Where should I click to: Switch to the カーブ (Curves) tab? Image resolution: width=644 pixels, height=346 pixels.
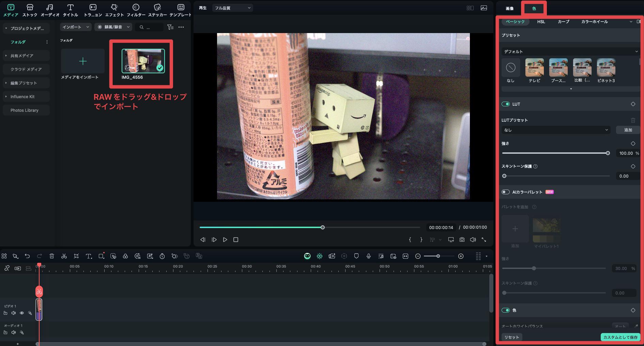point(563,21)
